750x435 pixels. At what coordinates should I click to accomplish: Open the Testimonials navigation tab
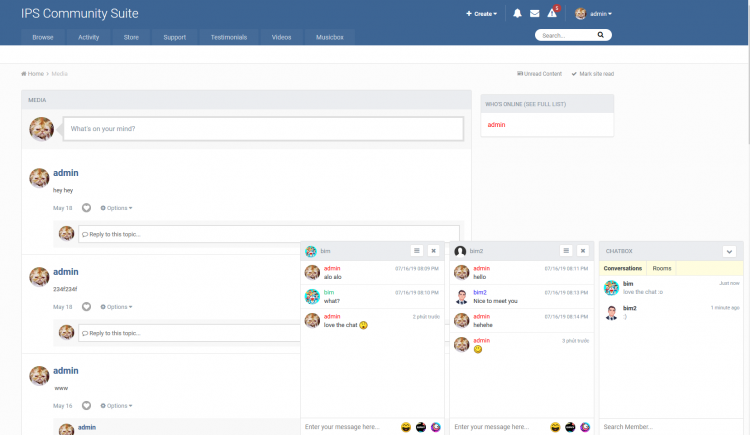(x=228, y=37)
